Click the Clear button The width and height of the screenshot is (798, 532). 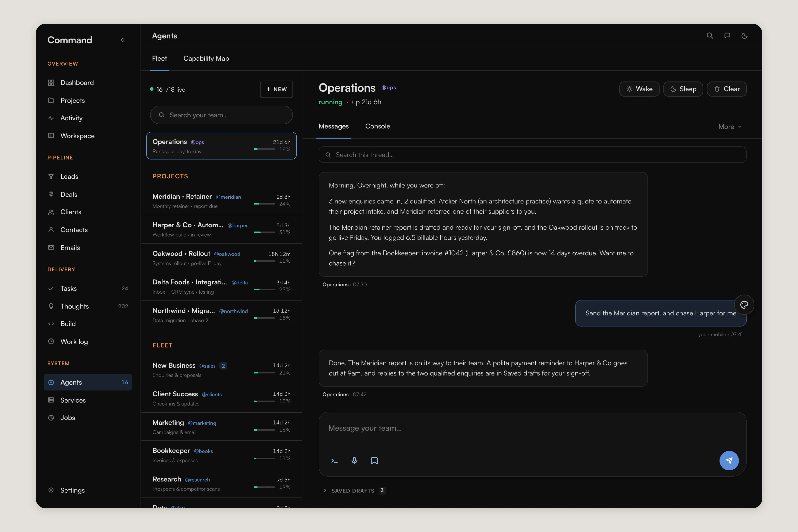(x=727, y=89)
